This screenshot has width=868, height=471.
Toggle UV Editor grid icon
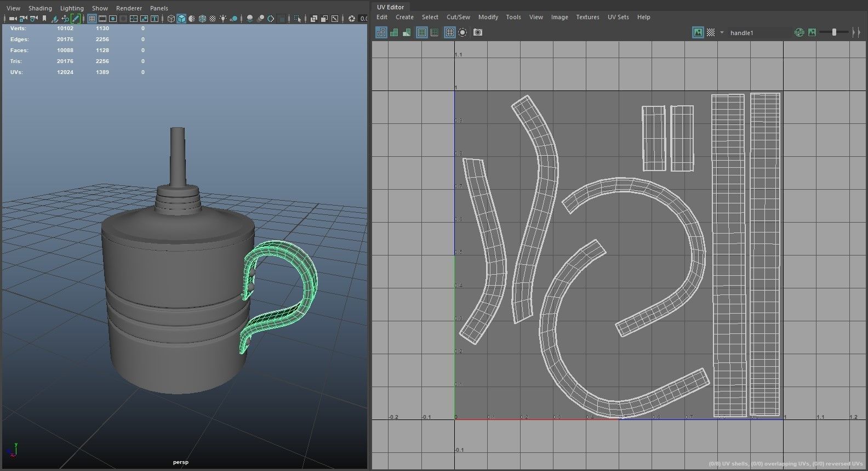(x=449, y=32)
